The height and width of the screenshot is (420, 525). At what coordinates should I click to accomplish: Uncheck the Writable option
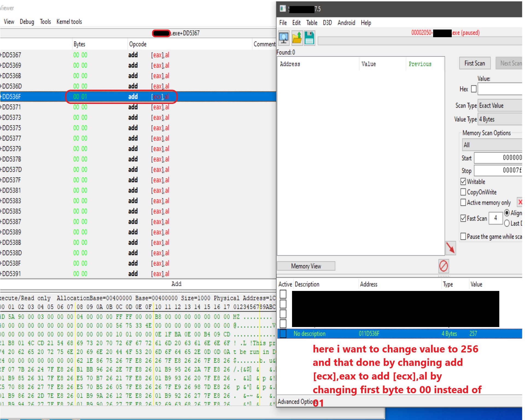point(463,182)
